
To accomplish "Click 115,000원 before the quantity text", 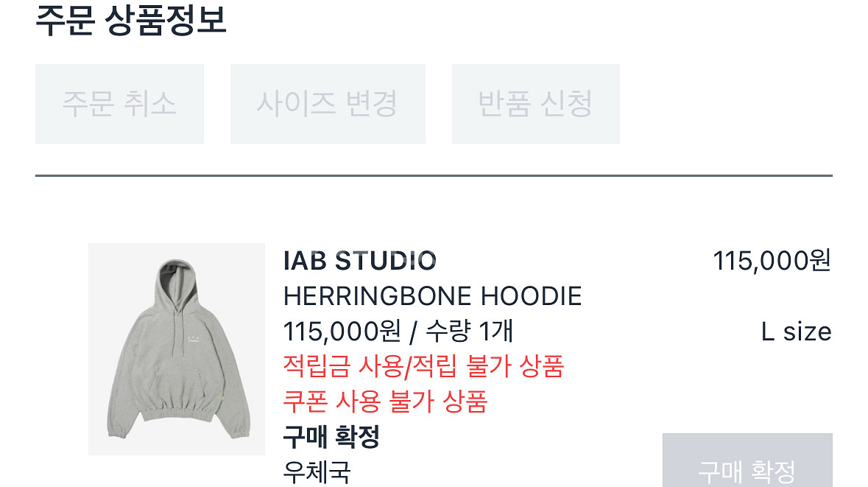I will pyautogui.click(x=342, y=332).
